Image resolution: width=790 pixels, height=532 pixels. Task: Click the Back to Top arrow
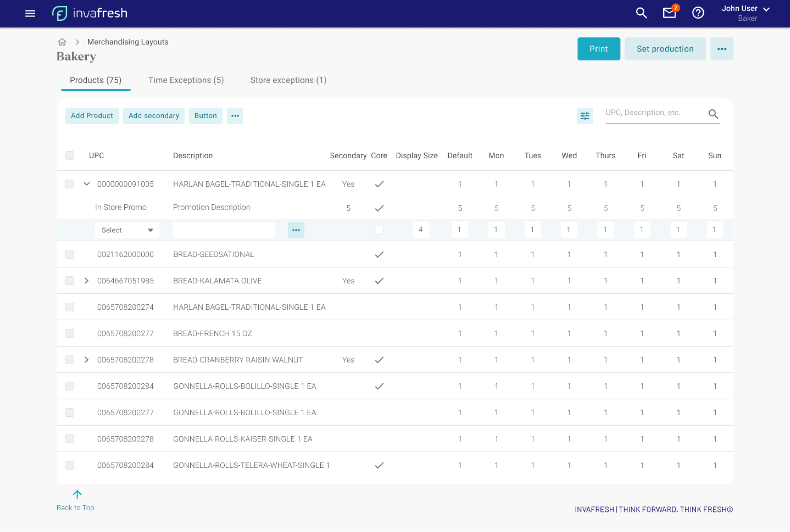click(x=77, y=494)
